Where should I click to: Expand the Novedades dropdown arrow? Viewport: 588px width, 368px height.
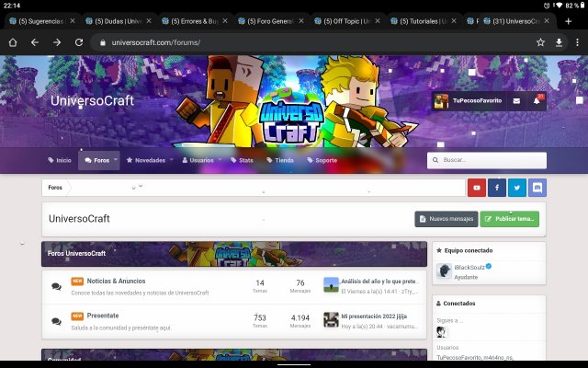click(171, 160)
